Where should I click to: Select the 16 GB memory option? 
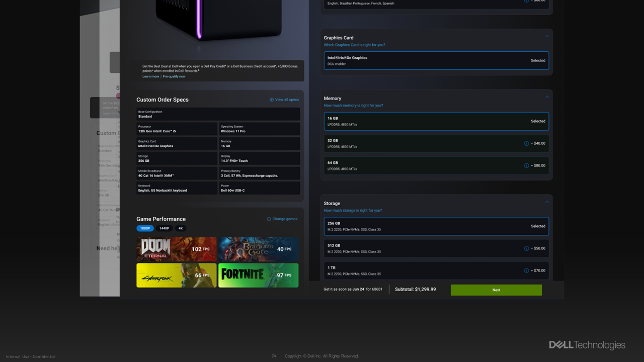point(436,121)
